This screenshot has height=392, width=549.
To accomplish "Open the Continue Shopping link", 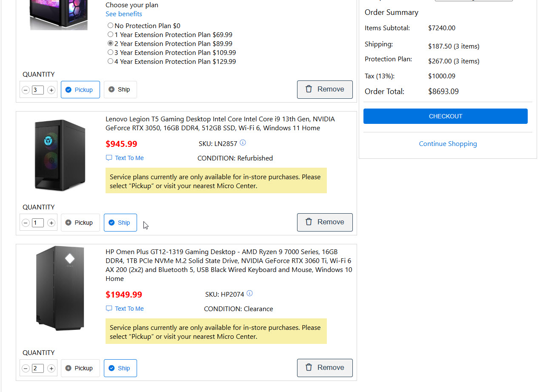I will (448, 144).
